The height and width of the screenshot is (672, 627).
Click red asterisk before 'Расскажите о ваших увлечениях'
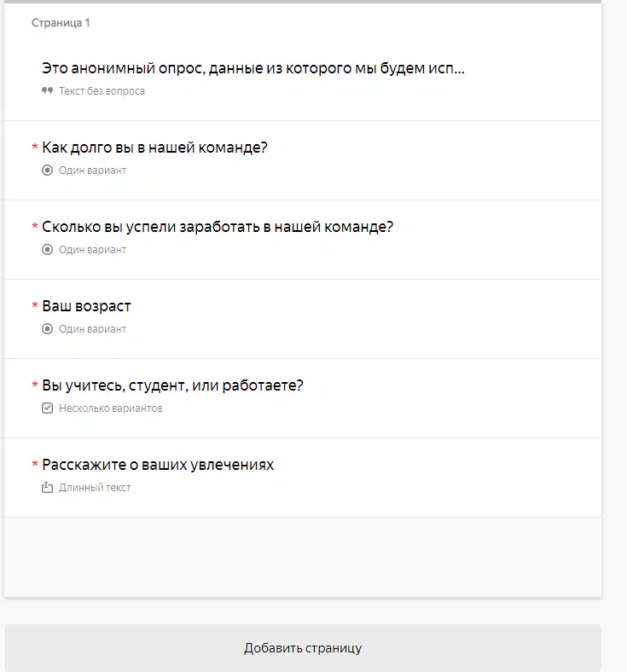pos(35,464)
